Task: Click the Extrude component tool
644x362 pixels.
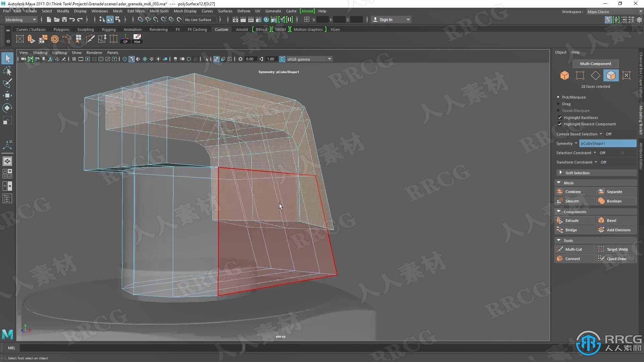Action: tap(572, 220)
